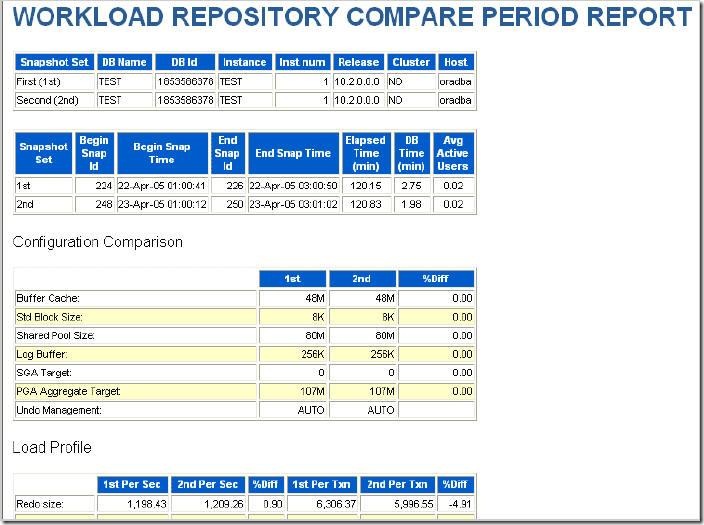Select the Avg Active Users header
The height and width of the screenshot is (525, 704).
pos(453,153)
